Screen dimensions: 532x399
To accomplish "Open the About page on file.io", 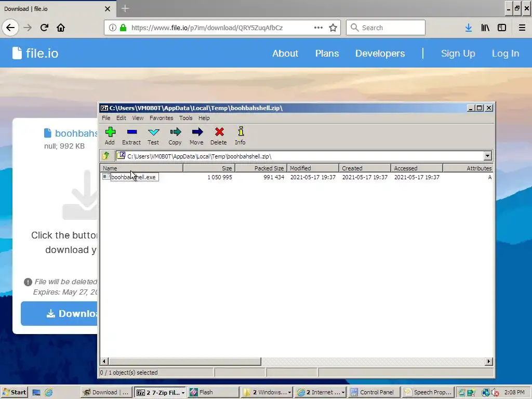I will (x=285, y=54).
